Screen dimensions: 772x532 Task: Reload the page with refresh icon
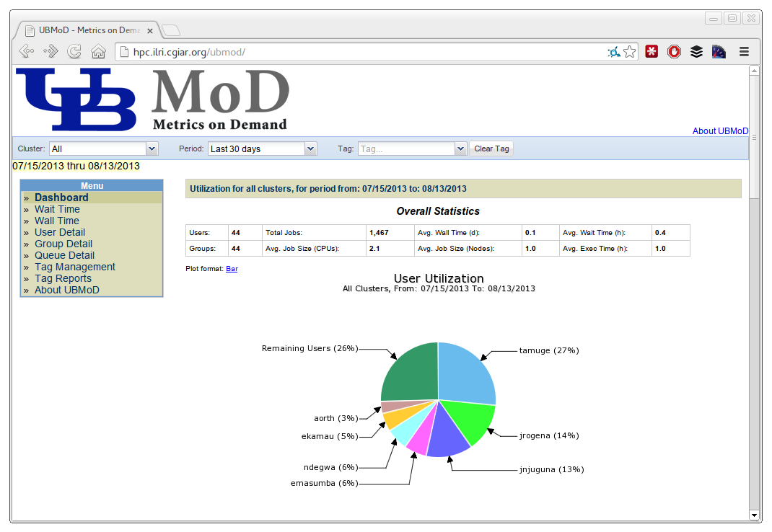(74, 51)
